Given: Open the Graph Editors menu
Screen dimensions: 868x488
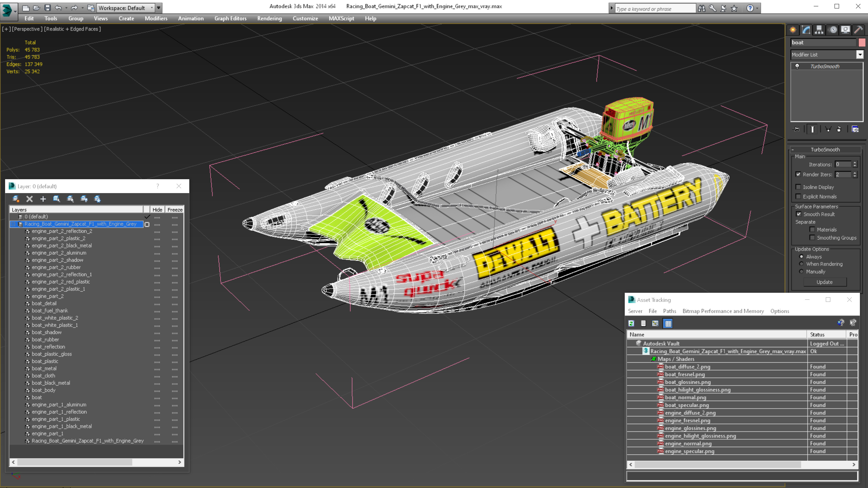Looking at the screenshot, I should coord(231,18).
